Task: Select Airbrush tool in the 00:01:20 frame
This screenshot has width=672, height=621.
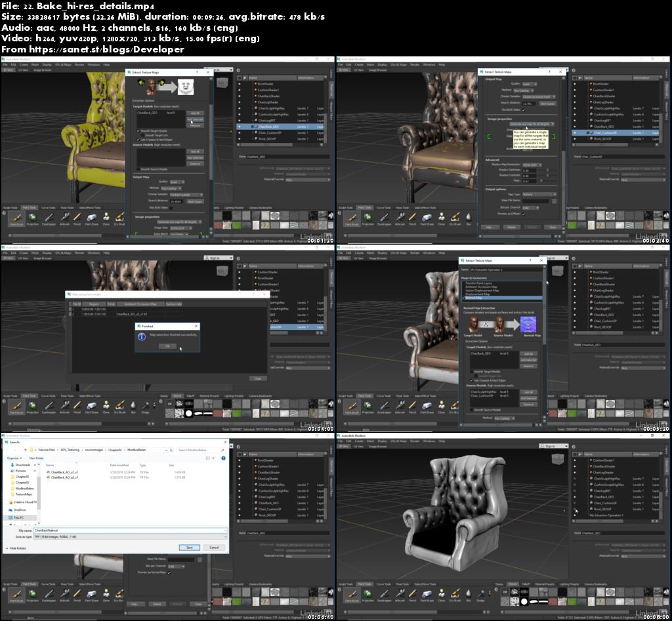Action: (64, 218)
